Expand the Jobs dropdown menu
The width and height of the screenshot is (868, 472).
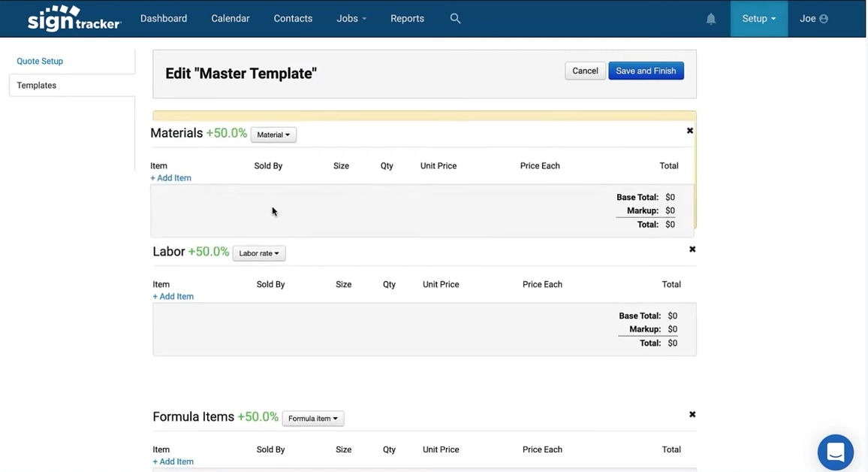351,19
